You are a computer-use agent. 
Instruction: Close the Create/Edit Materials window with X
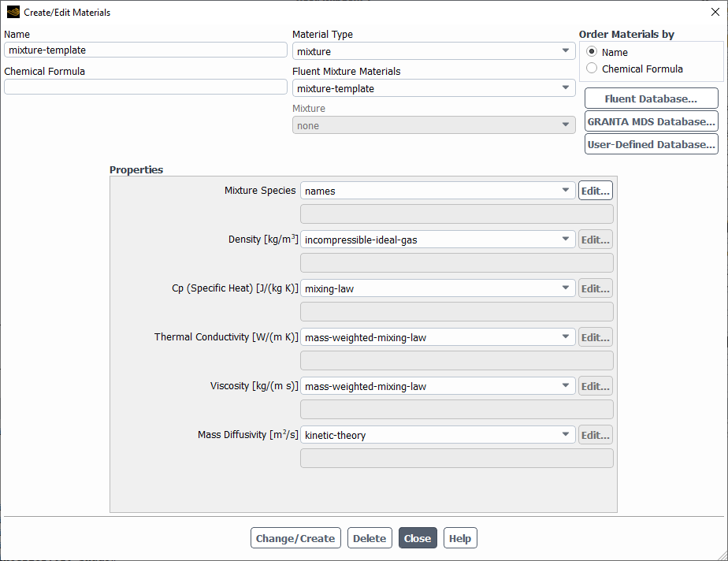click(x=715, y=12)
